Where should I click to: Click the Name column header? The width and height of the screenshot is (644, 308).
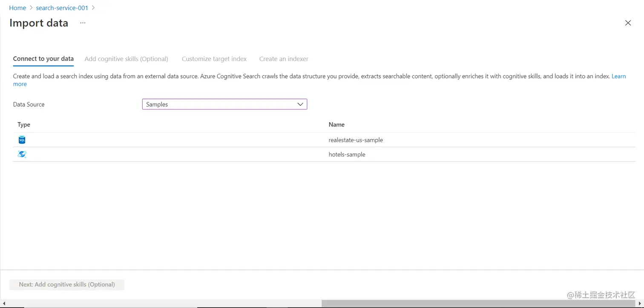pyautogui.click(x=336, y=125)
